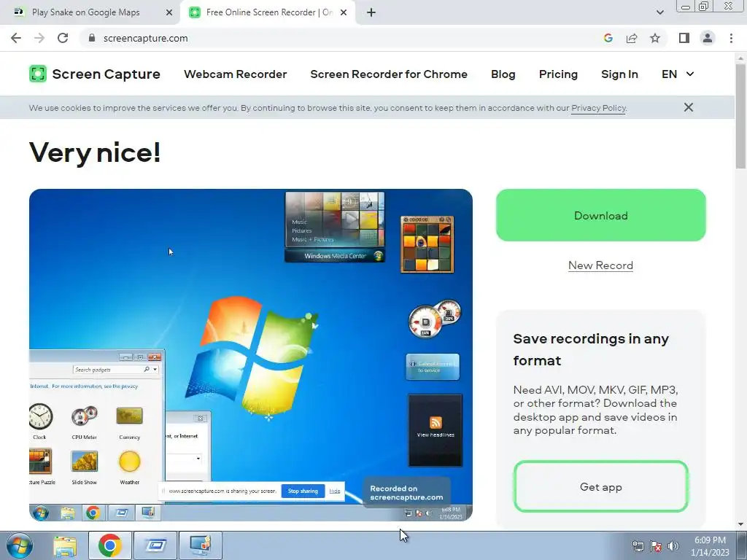Viewport: 747px width, 560px height.
Task: Reload the page with the refresh icon
Action: click(63, 38)
